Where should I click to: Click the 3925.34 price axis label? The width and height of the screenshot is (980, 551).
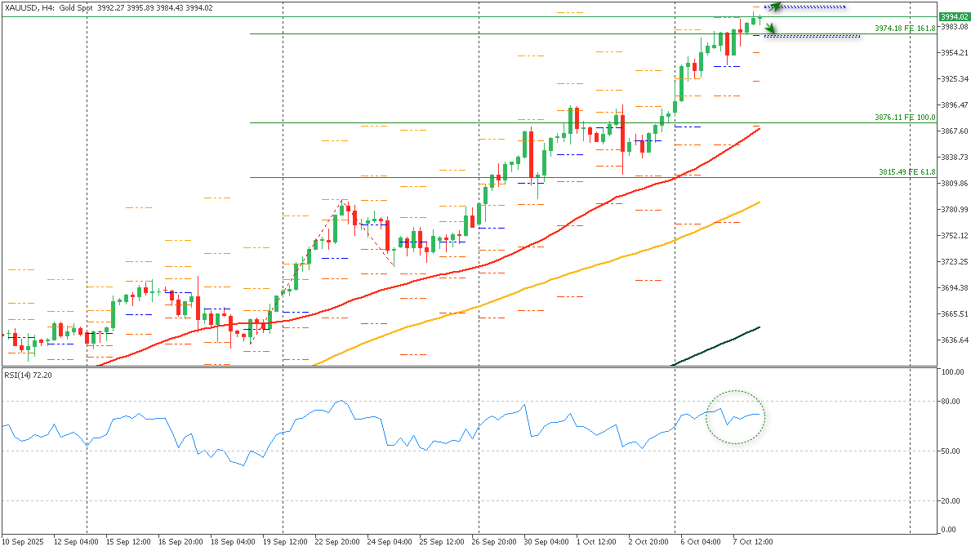coord(953,79)
